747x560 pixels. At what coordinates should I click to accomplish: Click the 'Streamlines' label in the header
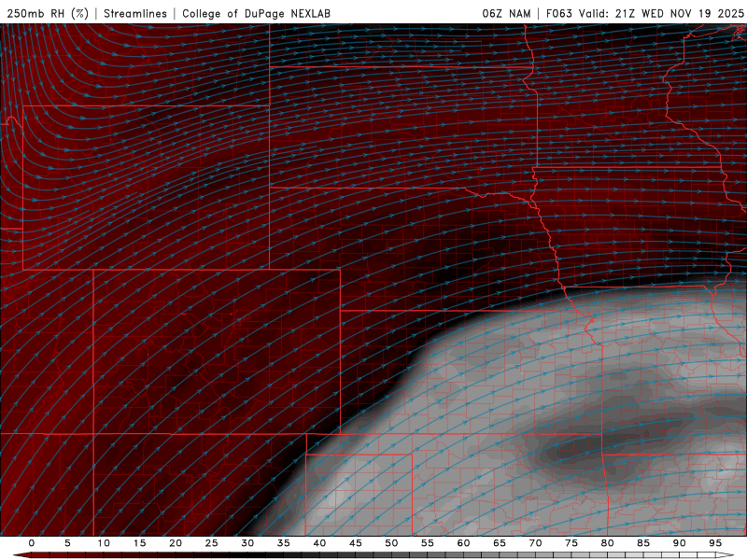pyautogui.click(x=135, y=13)
